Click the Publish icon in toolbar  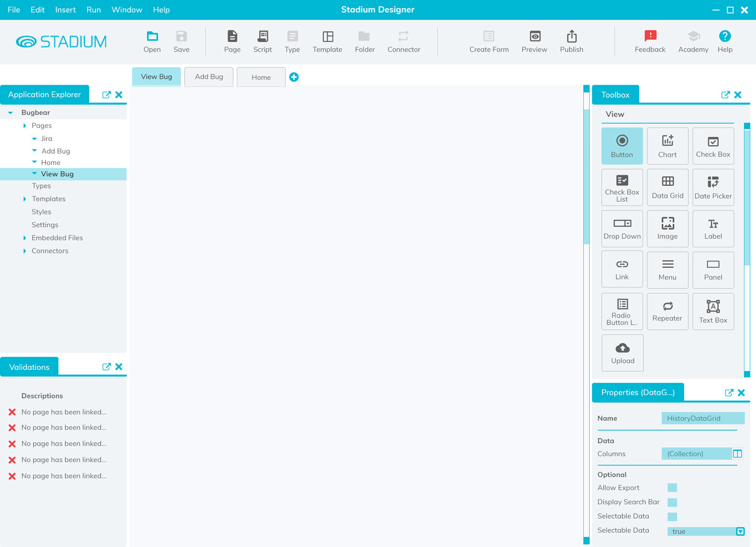pyautogui.click(x=571, y=42)
